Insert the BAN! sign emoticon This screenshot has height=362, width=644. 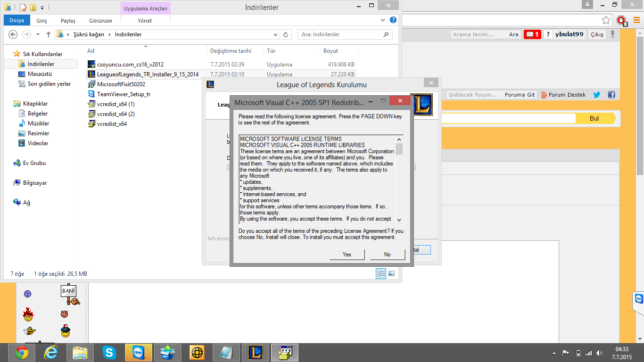coord(69,295)
